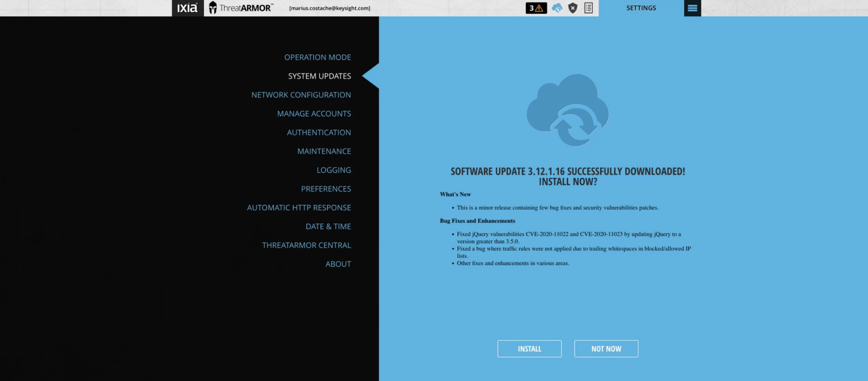
Task: Go to Network Configuration
Action: (301, 95)
